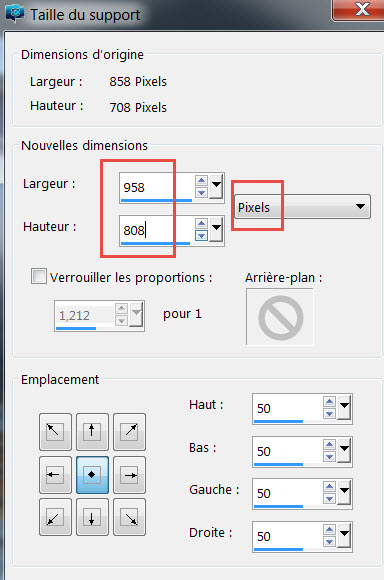
Task: Select the right-pointing placement arrow button
Action: point(129,475)
